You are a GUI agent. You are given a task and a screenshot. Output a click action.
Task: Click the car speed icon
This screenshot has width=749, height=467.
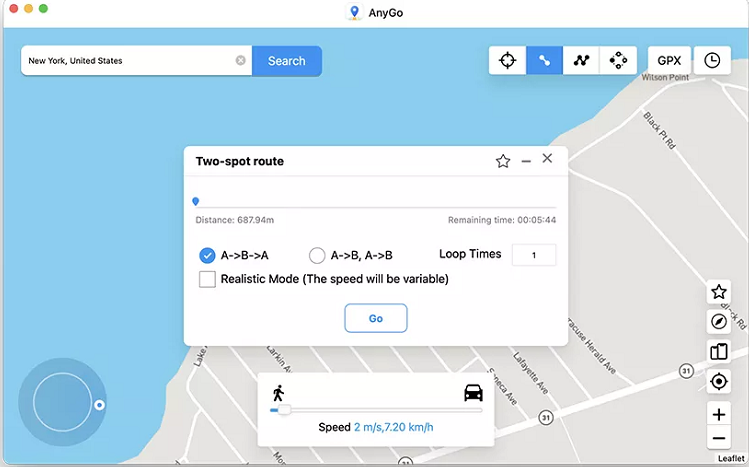[x=473, y=393]
